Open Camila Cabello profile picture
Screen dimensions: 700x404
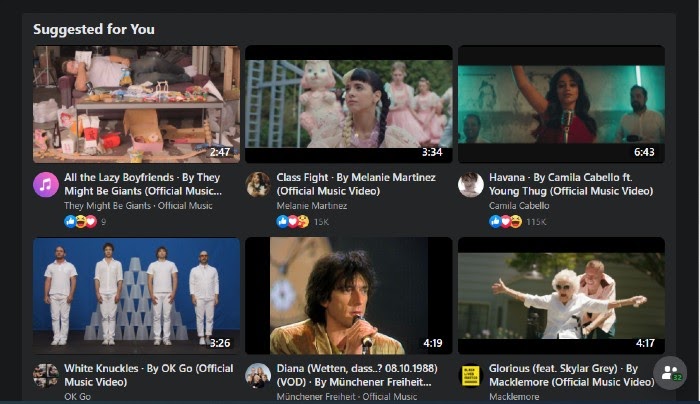(x=471, y=184)
